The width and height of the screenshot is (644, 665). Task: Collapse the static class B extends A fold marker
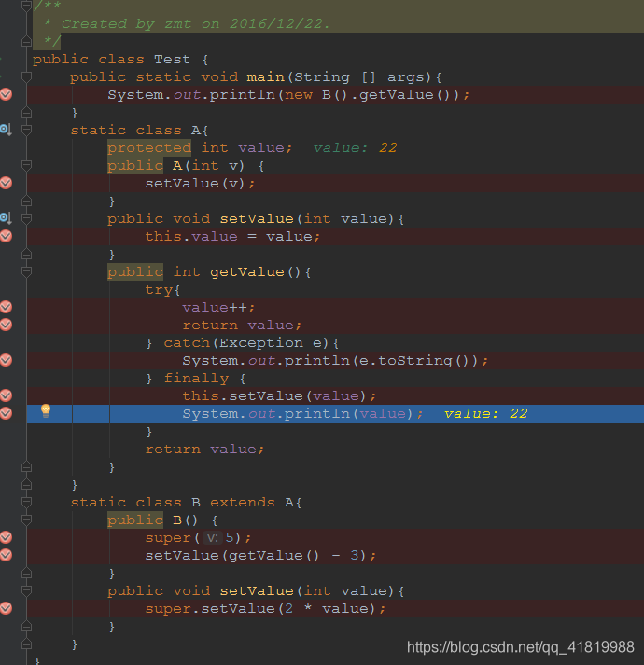click(26, 502)
